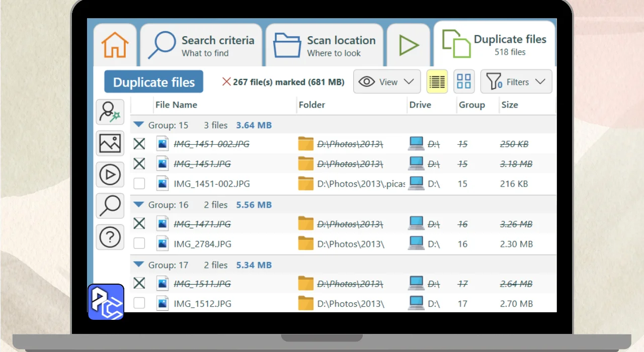Click the orange Home icon tab
Screen dimensions: 644x352
tap(115, 45)
